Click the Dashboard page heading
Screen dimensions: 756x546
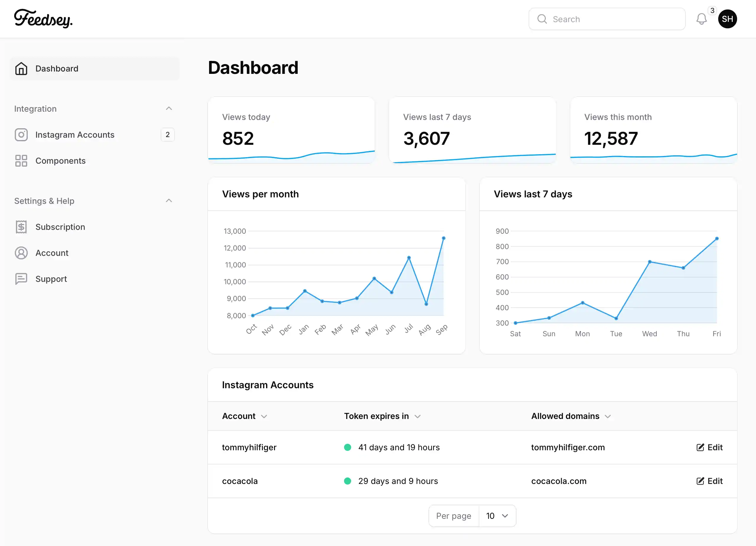(x=253, y=68)
